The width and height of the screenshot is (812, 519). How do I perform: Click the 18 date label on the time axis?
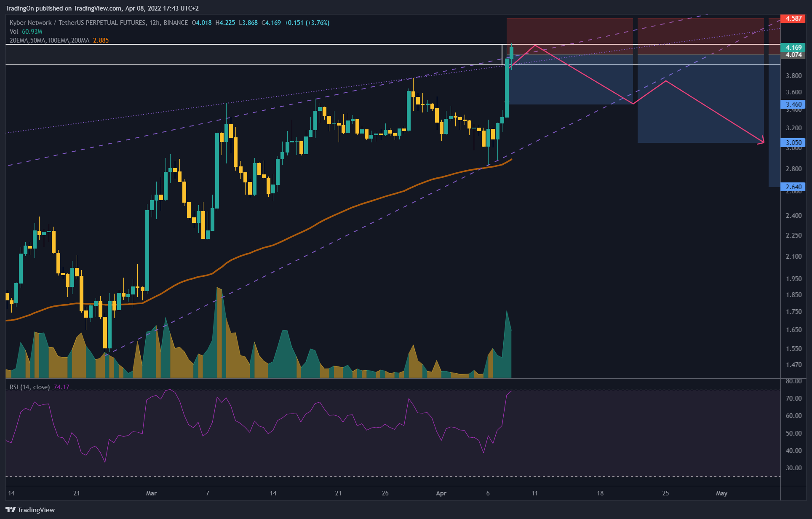click(x=600, y=493)
